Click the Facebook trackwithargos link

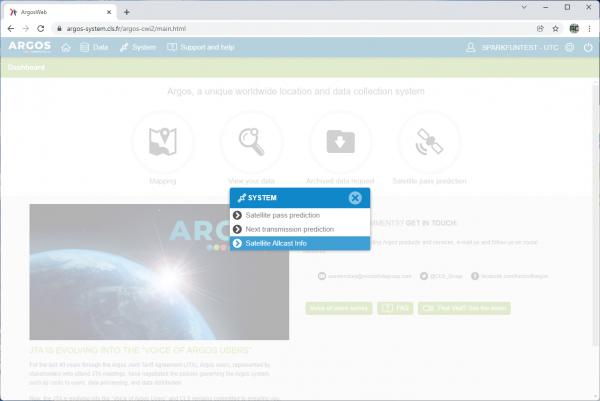coord(514,276)
